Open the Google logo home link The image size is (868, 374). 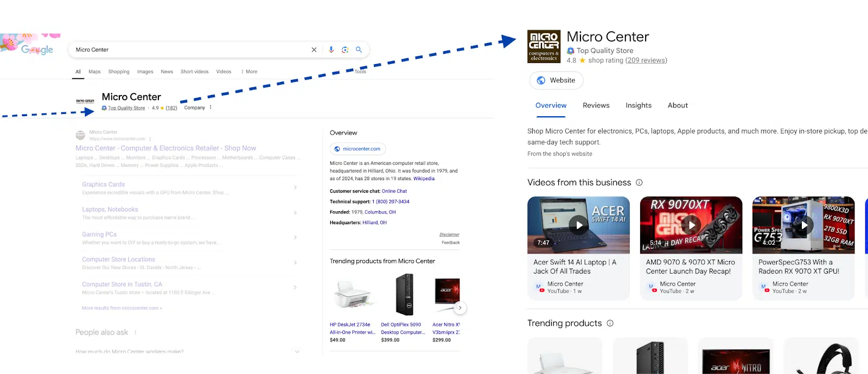[x=37, y=49]
